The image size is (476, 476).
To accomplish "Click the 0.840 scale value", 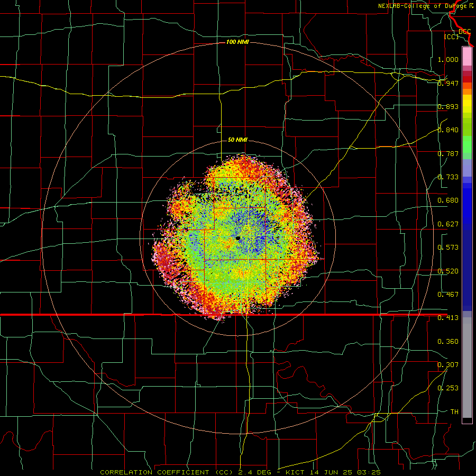I will click(448, 130).
